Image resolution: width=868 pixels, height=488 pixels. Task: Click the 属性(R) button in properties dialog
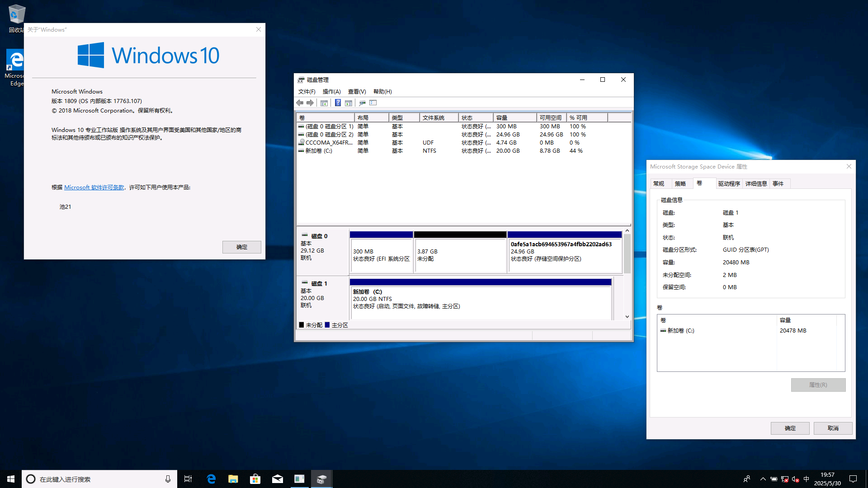tap(818, 385)
